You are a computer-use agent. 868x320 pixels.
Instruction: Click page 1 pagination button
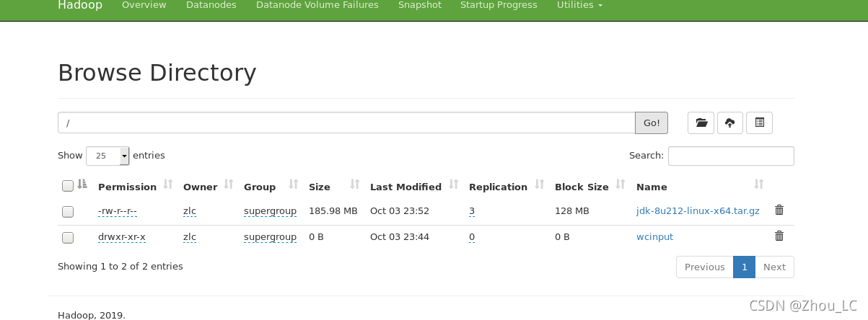pyautogui.click(x=744, y=267)
